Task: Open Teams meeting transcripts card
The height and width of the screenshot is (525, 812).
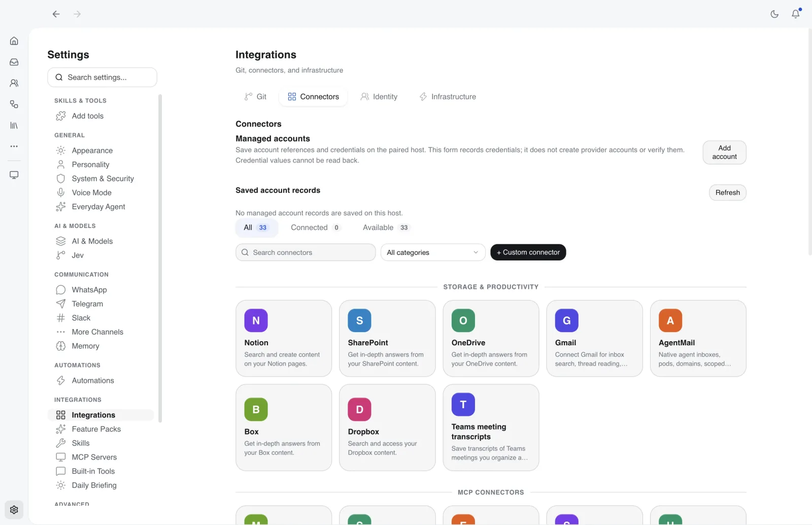Action: tap(491, 427)
